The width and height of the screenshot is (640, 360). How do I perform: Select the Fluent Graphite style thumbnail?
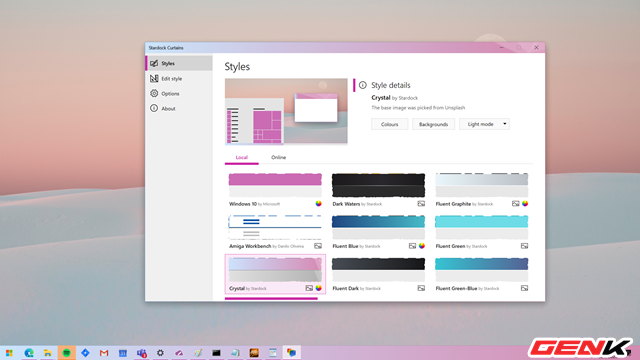(x=482, y=185)
